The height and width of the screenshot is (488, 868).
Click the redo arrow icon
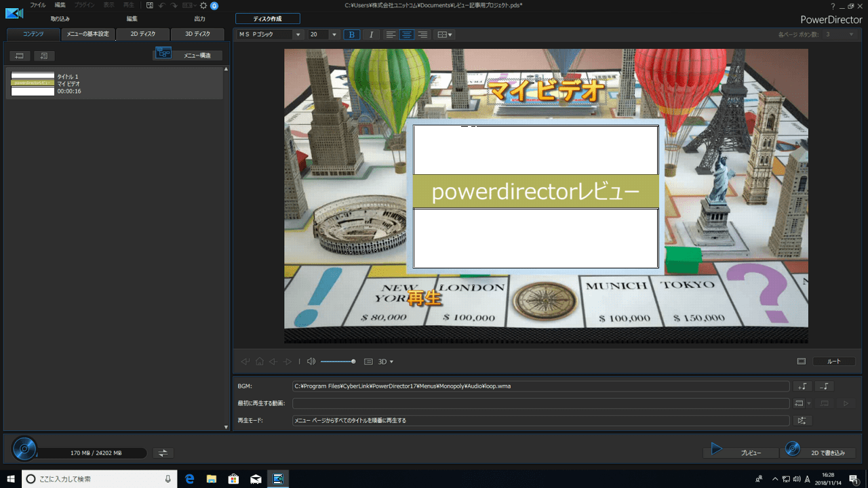pos(174,5)
